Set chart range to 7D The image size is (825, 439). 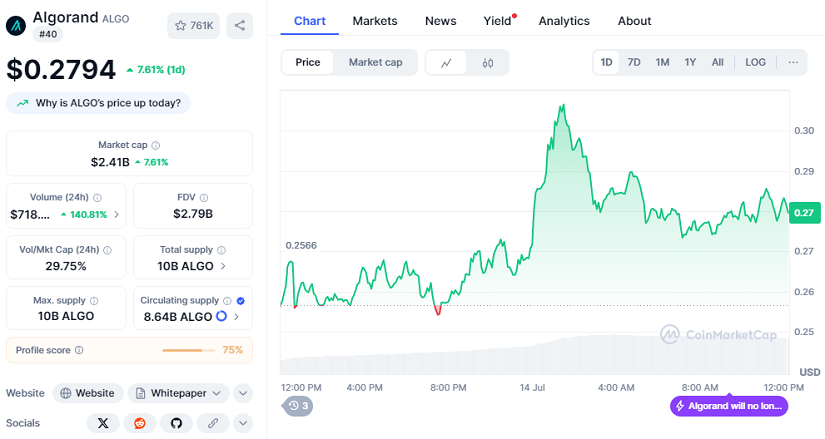pyautogui.click(x=634, y=62)
